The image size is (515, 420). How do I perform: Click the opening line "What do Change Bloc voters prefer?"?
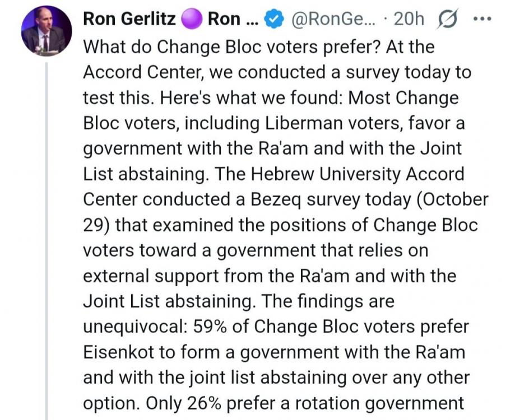(232, 47)
